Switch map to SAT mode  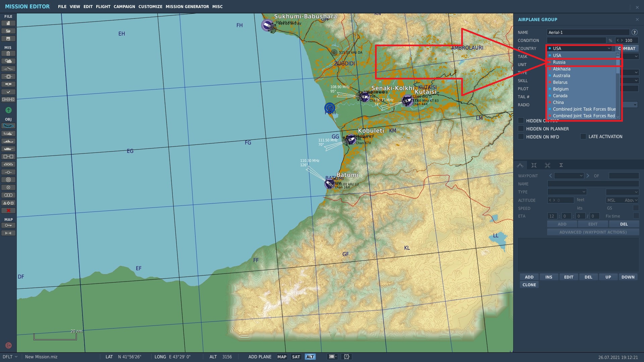tap(296, 357)
